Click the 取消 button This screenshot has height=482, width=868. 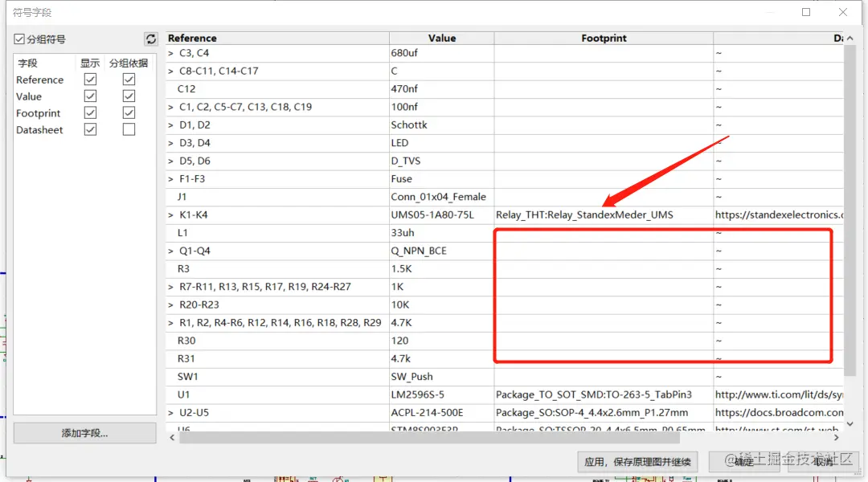point(823,462)
